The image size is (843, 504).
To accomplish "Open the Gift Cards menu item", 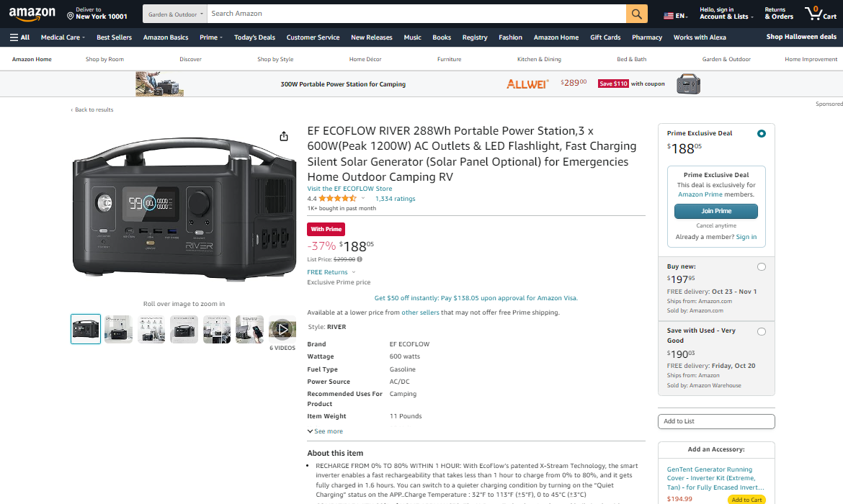I will (605, 37).
